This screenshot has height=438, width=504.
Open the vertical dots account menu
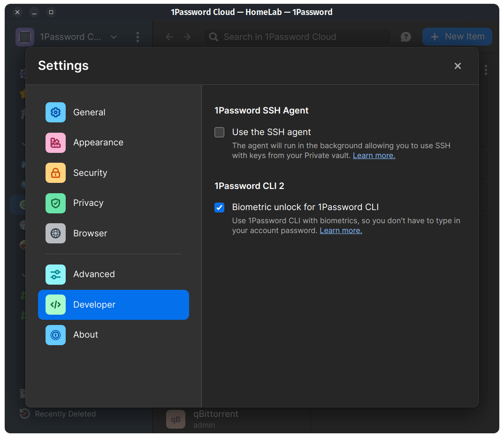tap(137, 37)
